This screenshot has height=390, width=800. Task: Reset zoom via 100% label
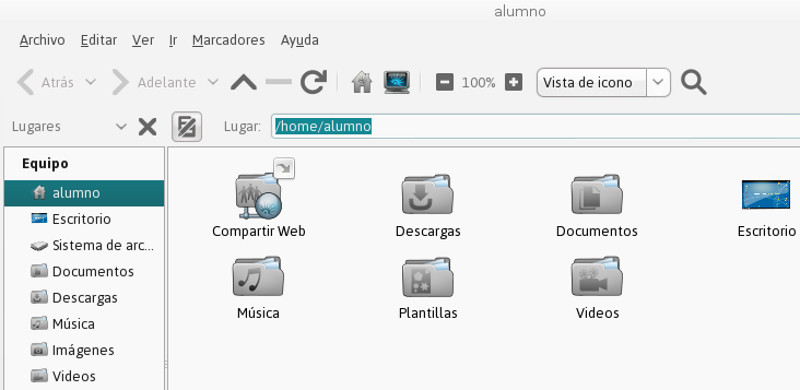tap(479, 83)
